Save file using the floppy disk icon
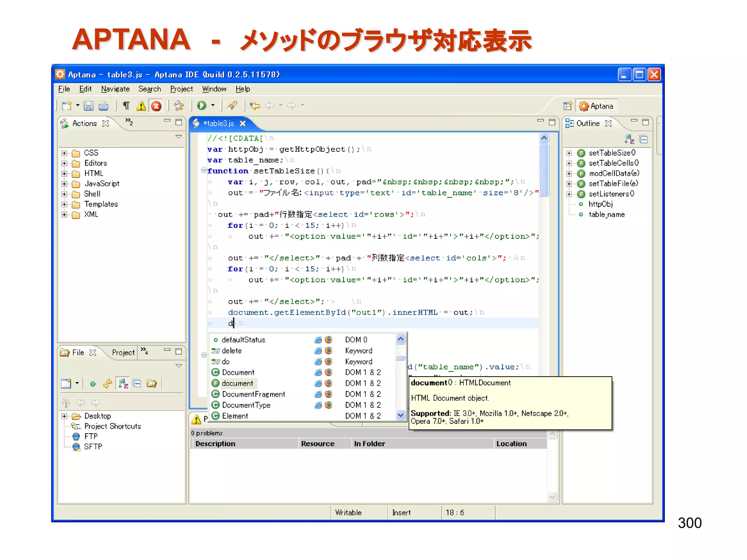Image resolution: width=747 pixels, height=560 pixels. 89,106
